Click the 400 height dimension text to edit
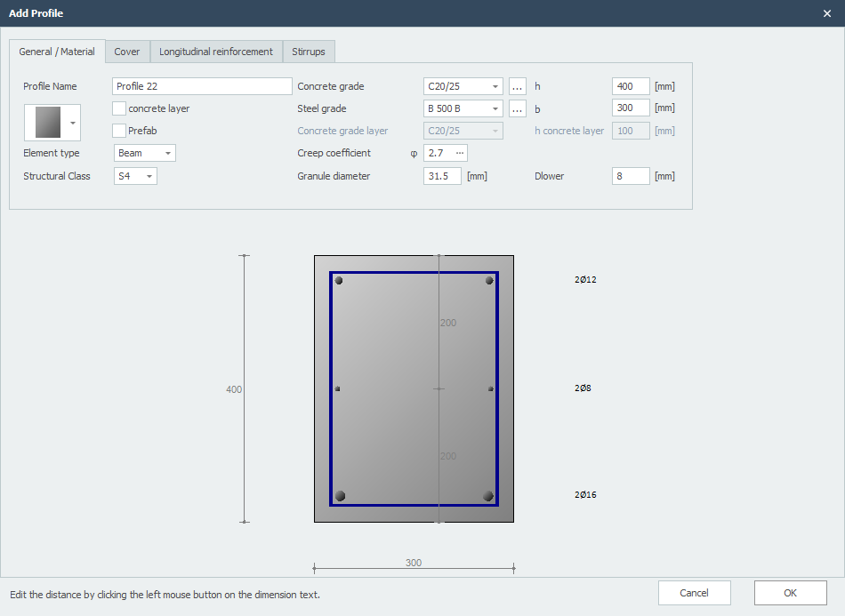 click(234, 388)
